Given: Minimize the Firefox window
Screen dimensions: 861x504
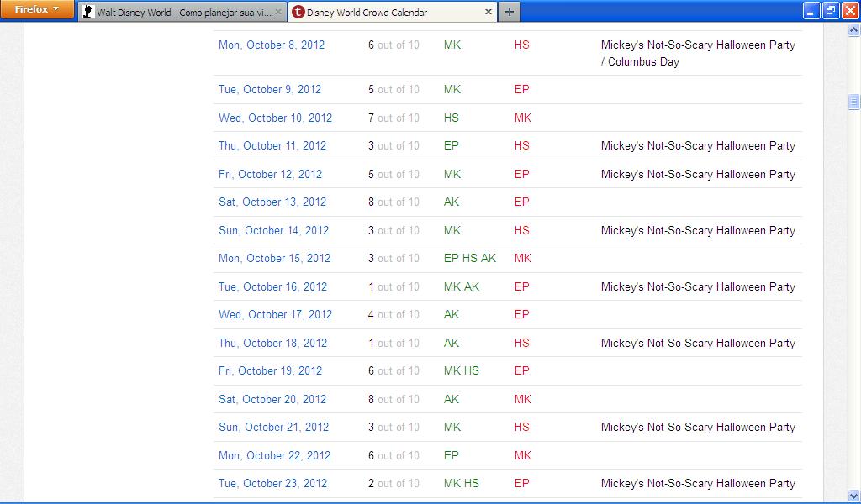Looking at the screenshot, I should point(811,10).
